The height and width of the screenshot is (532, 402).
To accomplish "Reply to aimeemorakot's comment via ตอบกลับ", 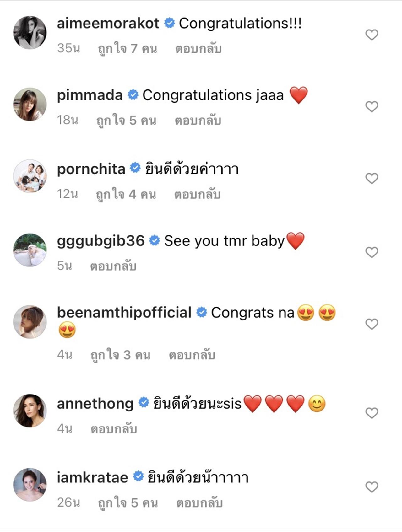I will (x=198, y=49).
